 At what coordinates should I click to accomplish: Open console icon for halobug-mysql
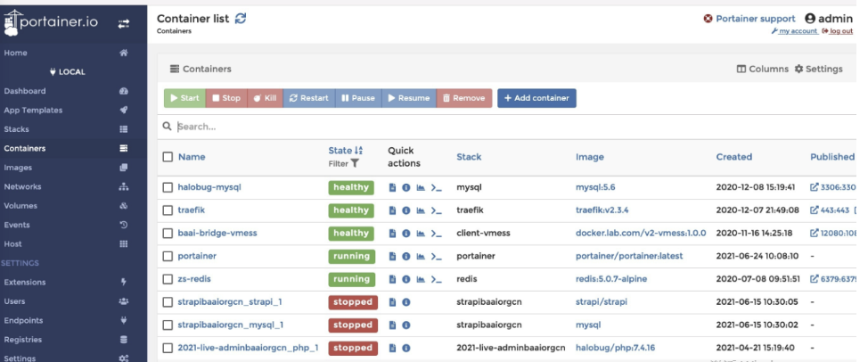(437, 187)
